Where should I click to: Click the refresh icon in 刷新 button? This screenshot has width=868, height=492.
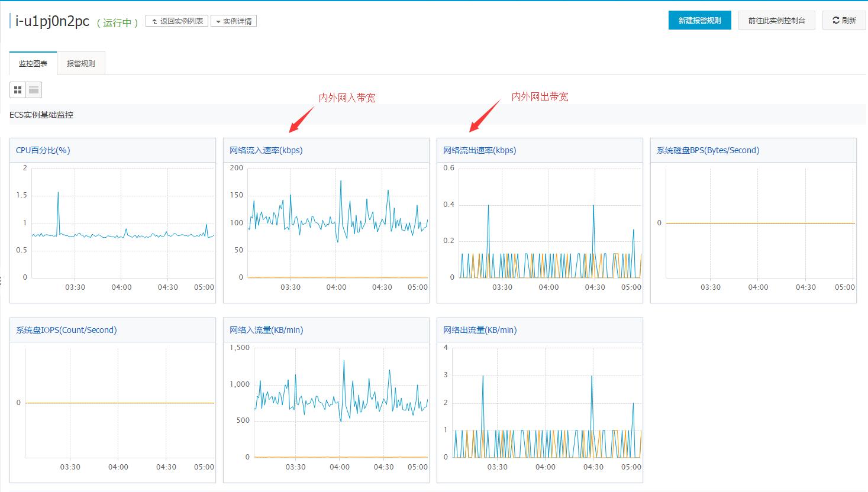tap(836, 20)
